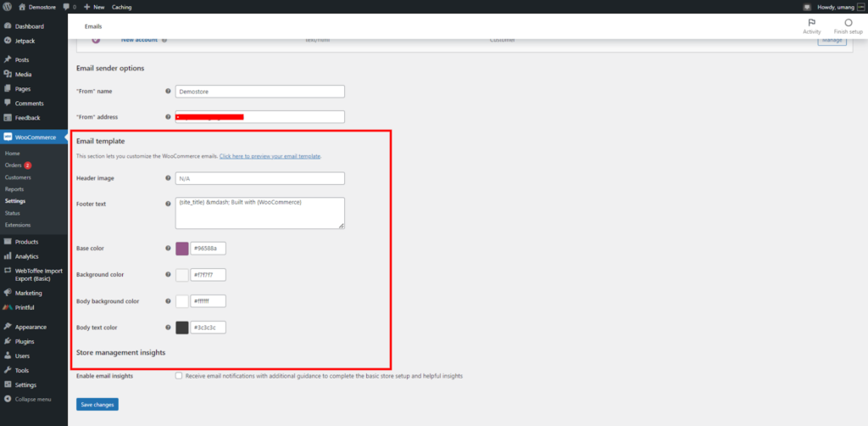Click Save changes button
Screen dimensions: 868x426
tap(97, 405)
